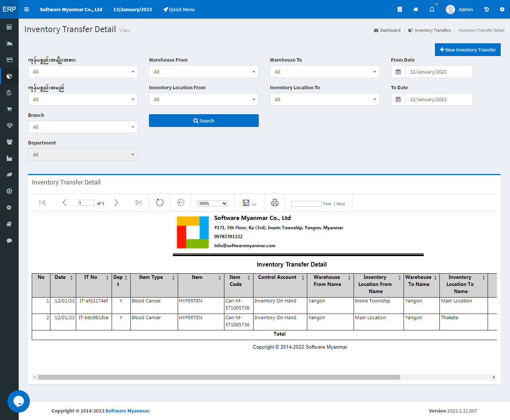Sort by Date column
510x420 pixels.
72,278
